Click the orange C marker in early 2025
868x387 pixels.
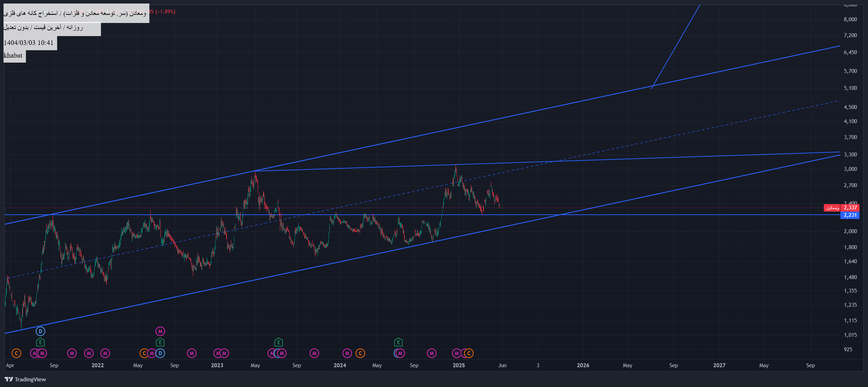coord(469,353)
